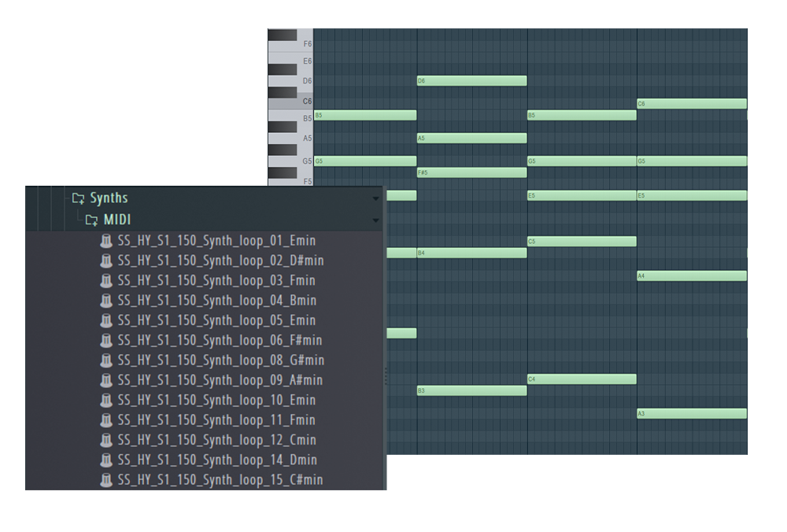Select the F#5 note block
The height and width of the screenshot is (532, 787).
tap(471, 172)
